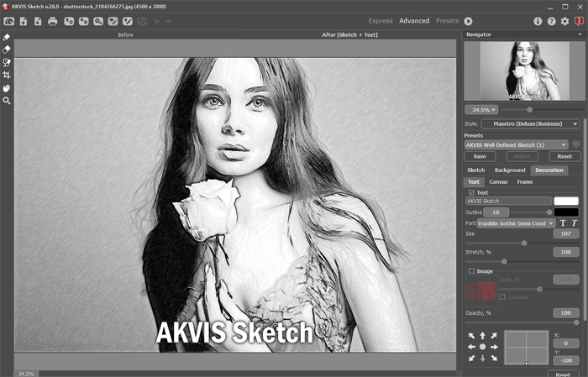This screenshot has width=588, height=377.
Task: Move text position to bottom-left arrow
Action: click(x=472, y=359)
